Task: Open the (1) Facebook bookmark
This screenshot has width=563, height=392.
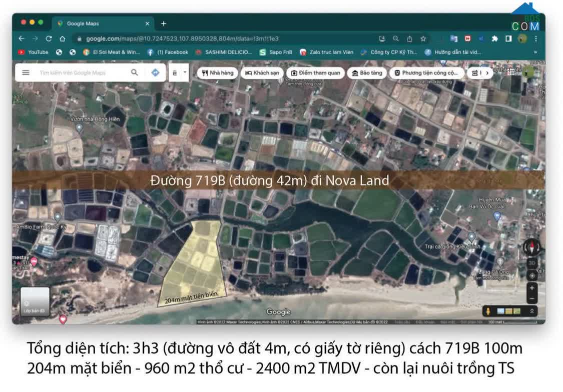Action: 168,52
